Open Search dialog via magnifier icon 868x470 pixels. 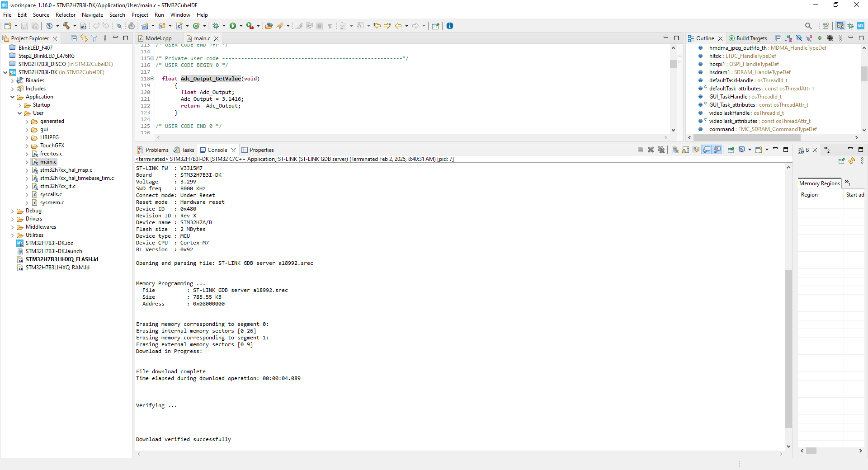[809, 26]
